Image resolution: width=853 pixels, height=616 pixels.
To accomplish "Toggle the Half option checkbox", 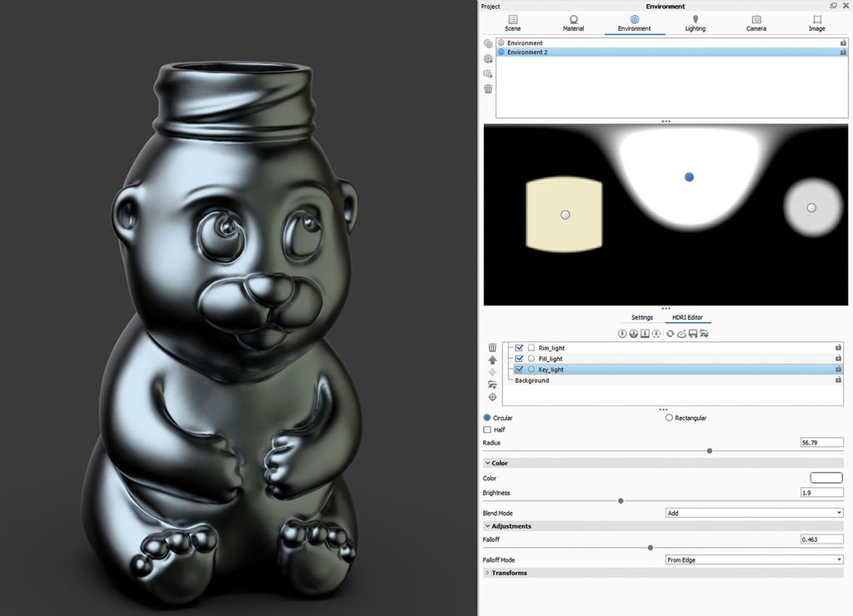I will (x=487, y=430).
